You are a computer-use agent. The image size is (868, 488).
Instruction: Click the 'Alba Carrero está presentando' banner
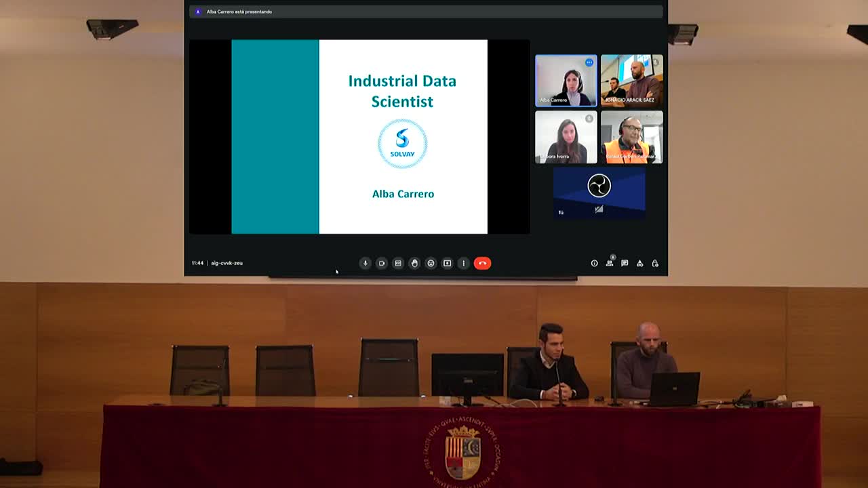(239, 12)
